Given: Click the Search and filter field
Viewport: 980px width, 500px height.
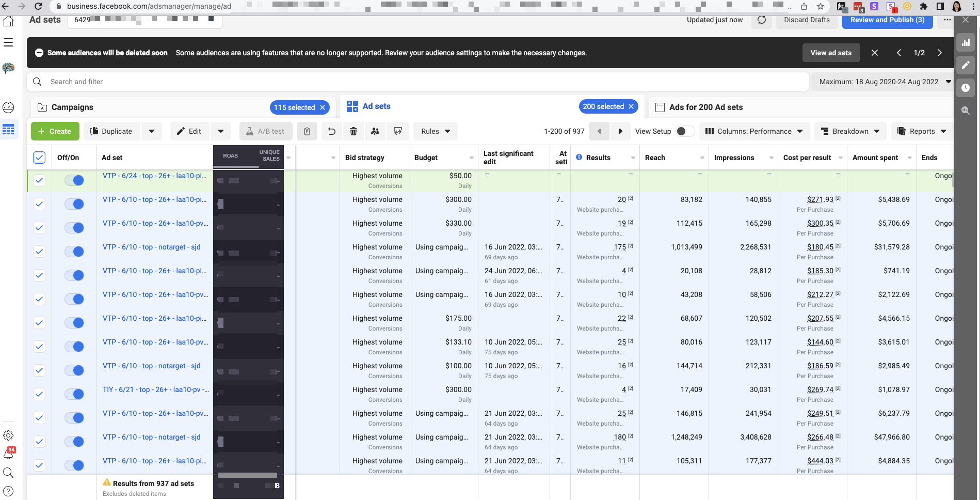Looking at the screenshot, I should point(418,82).
